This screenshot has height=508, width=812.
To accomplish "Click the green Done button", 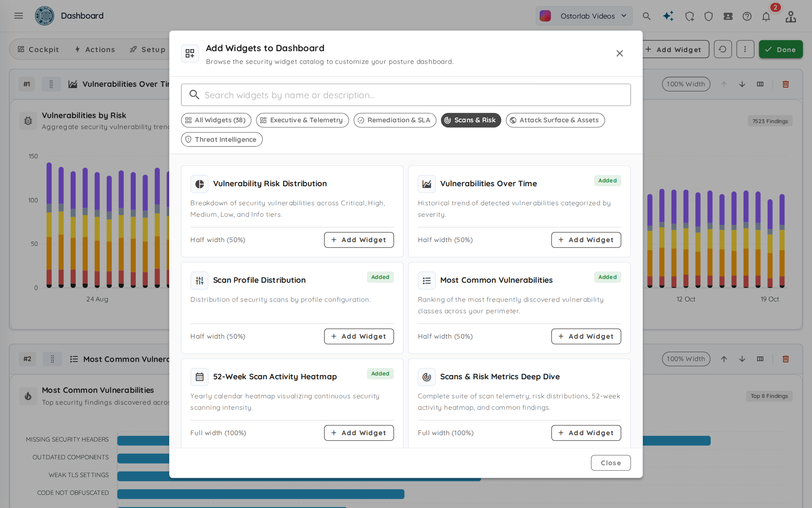I will (781, 50).
